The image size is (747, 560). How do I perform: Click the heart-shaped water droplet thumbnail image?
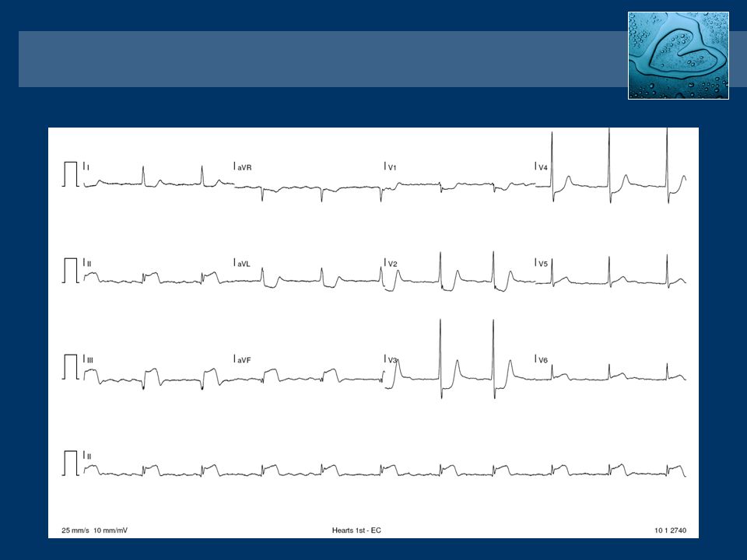click(x=679, y=56)
